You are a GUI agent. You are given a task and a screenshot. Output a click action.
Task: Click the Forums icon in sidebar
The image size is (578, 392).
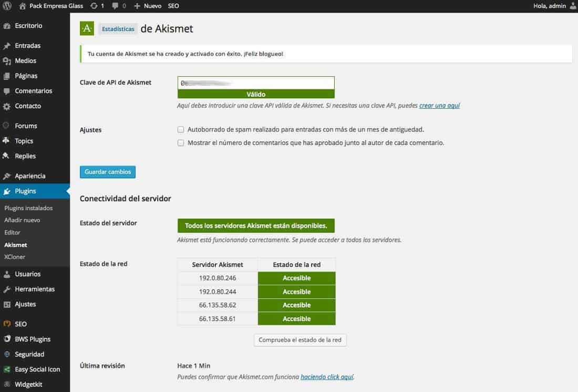click(6, 126)
